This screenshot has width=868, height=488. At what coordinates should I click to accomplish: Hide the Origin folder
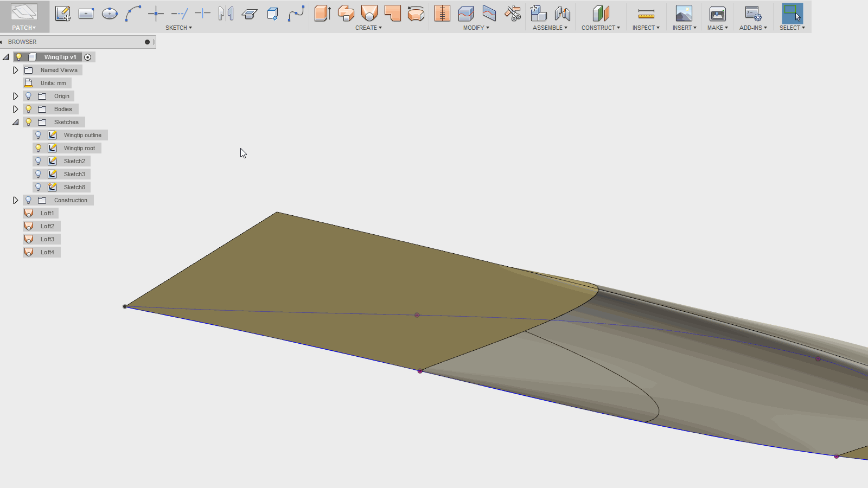click(28, 95)
